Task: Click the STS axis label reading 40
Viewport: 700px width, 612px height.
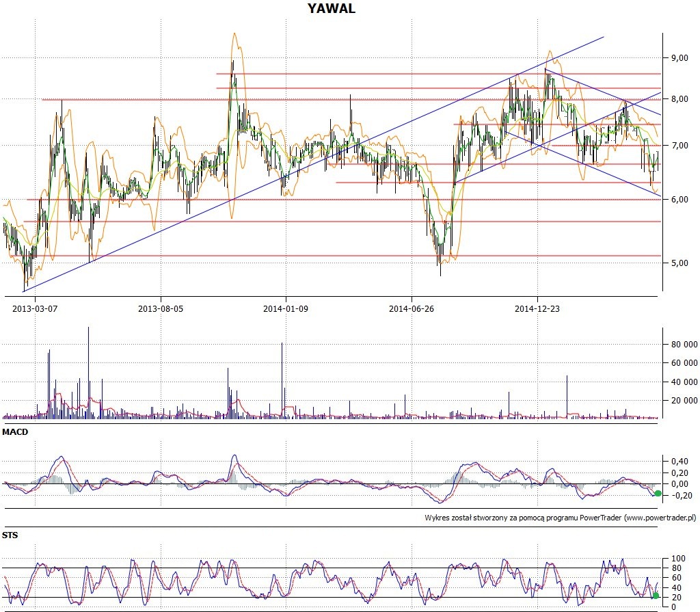Action: tap(677, 588)
